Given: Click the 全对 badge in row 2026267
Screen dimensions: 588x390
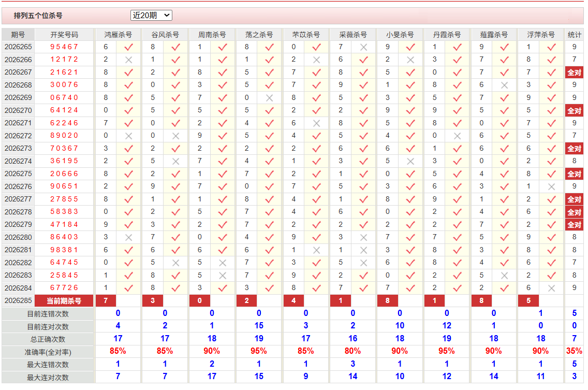Looking at the screenshot, I should [x=574, y=73].
